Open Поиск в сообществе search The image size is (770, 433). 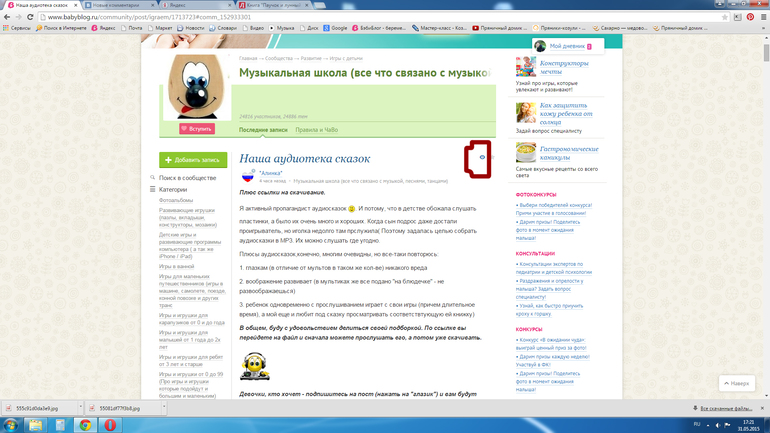click(x=187, y=178)
